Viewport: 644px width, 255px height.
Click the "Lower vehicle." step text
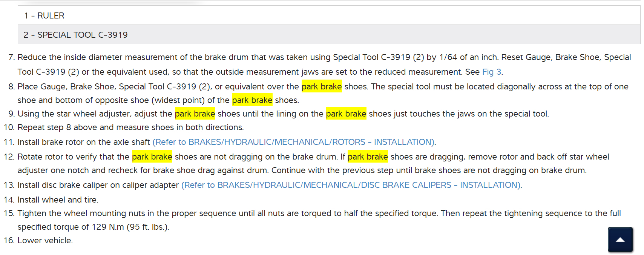pyautogui.click(x=45, y=240)
